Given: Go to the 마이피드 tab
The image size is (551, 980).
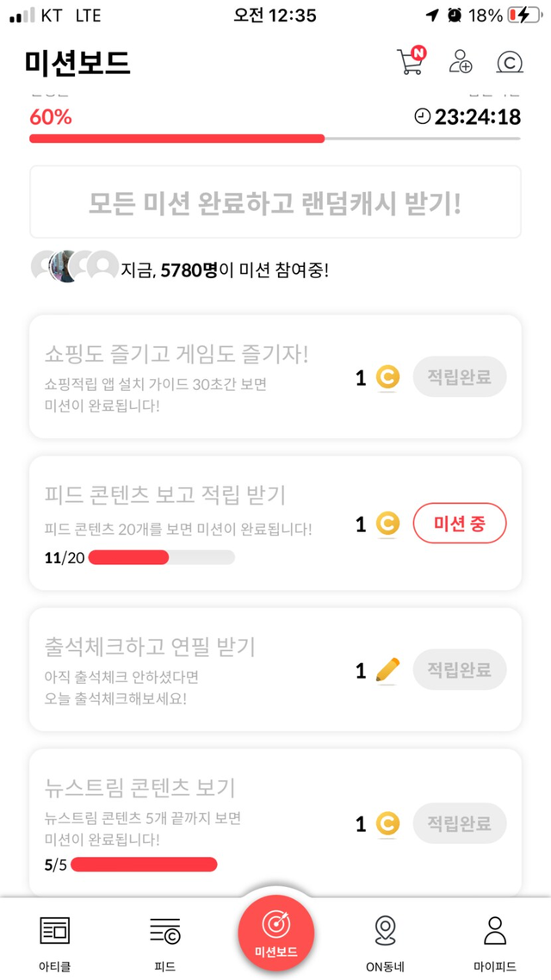Looking at the screenshot, I should 494,942.
